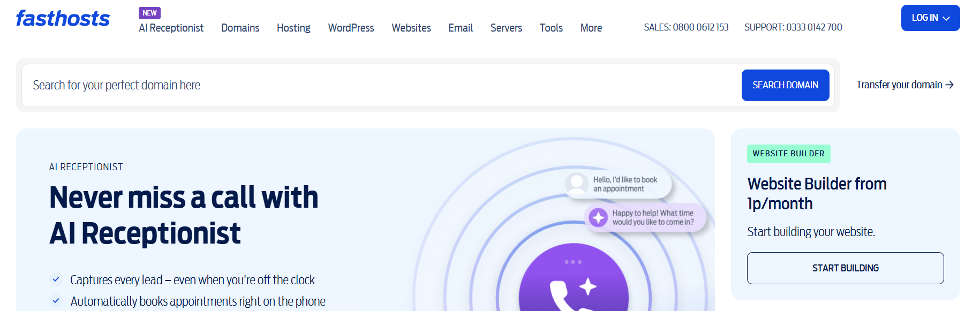Click the 'Start building your website.' text
980x311 pixels.
click(x=811, y=232)
